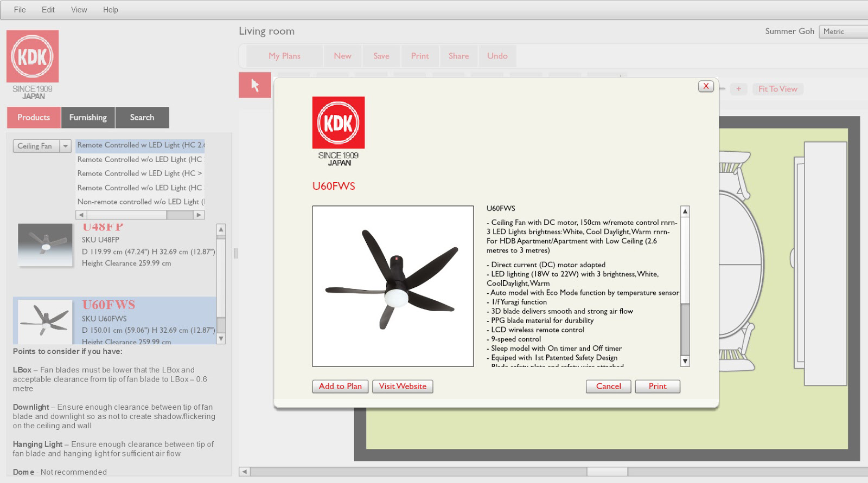Select Non-remote controlled w/o LED Light option
This screenshot has width=868, height=483.
point(141,202)
